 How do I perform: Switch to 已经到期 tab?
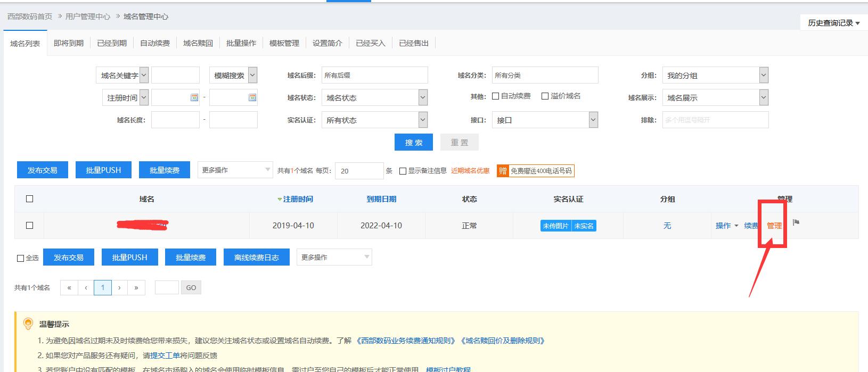pos(112,43)
